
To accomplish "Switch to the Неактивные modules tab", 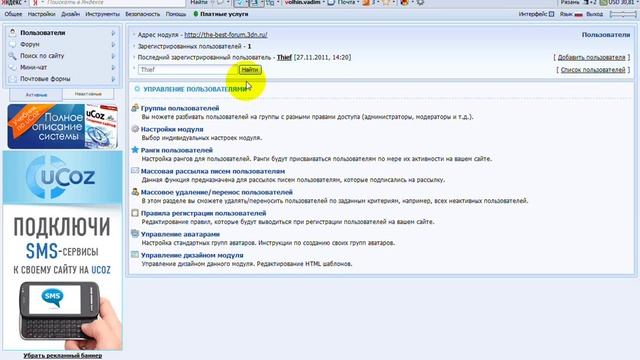I will [x=88, y=94].
